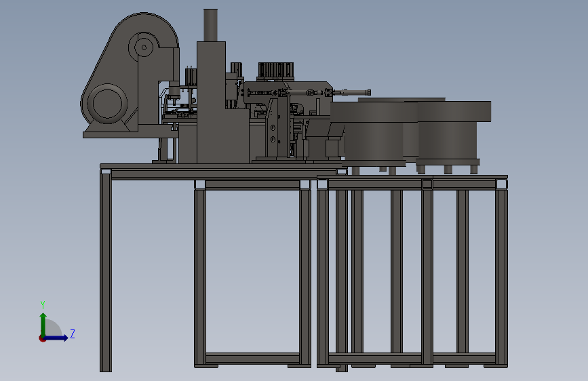Select the bottom crossbar of the middle support frame

pos(252,358)
